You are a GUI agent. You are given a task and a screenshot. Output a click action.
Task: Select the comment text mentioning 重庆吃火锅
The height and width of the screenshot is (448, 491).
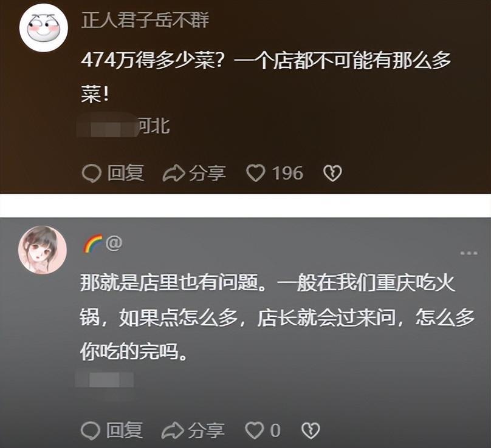(x=278, y=317)
